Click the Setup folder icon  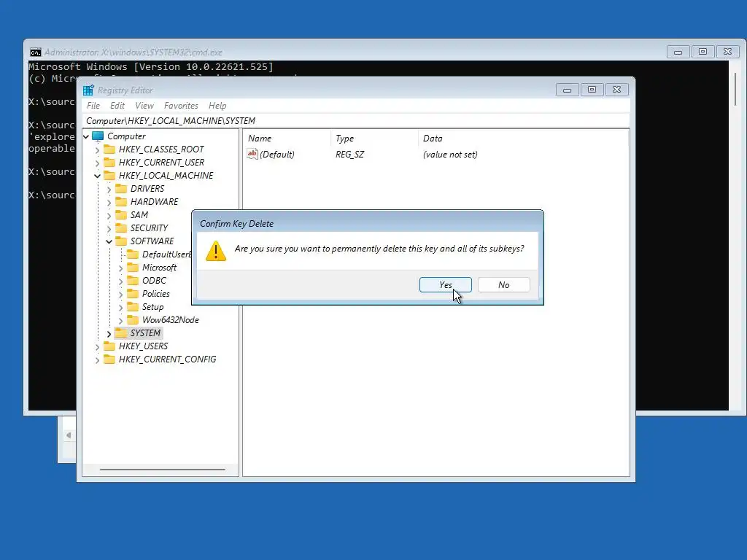point(133,307)
